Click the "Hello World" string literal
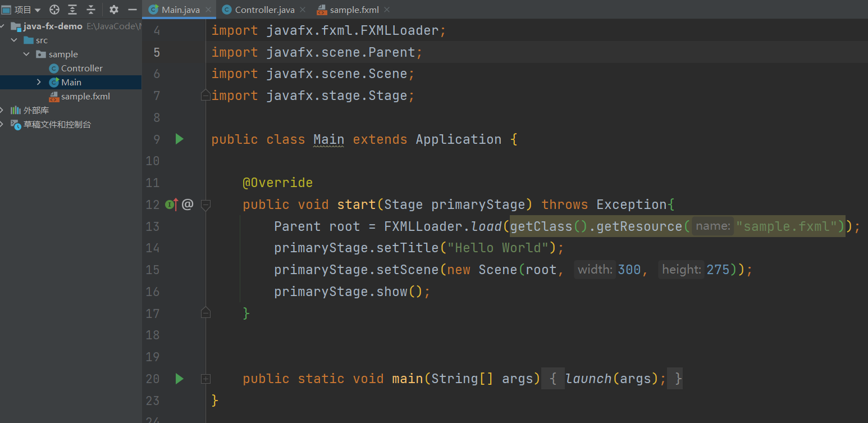Image resolution: width=868 pixels, height=423 pixels. tap(498, 248)
